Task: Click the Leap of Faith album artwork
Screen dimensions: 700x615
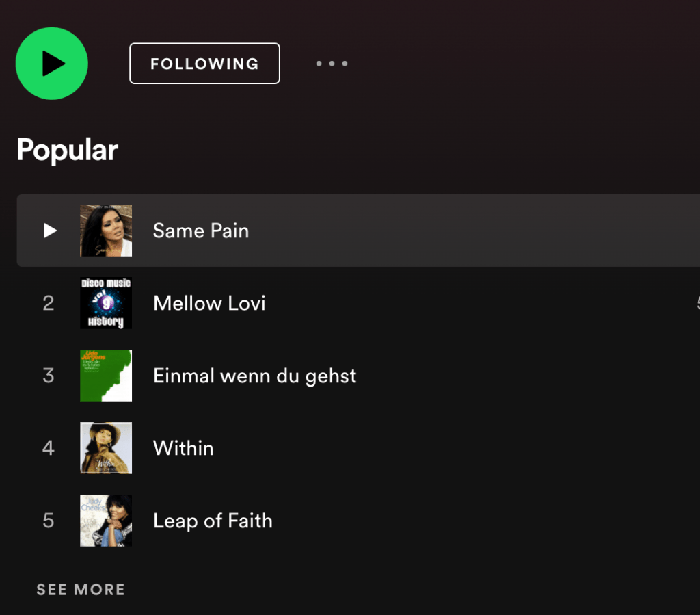Action: pos(106,521)
